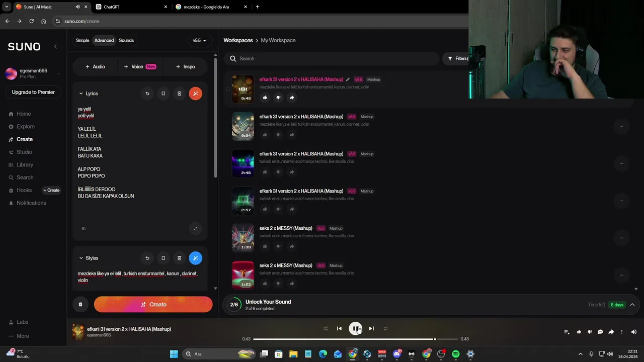Switch to the ChatGPT browser tab
The image size is (644, 362).
(130, 7)
